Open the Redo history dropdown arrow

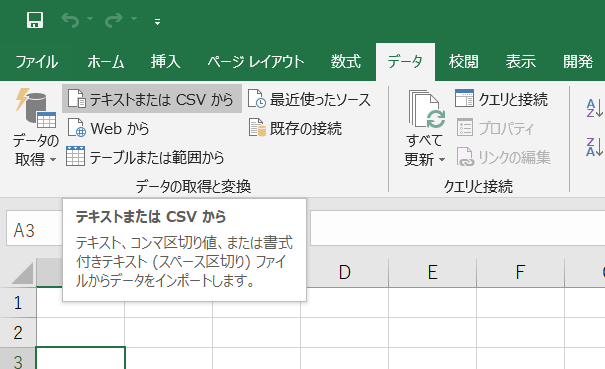[x=134, y=19]
